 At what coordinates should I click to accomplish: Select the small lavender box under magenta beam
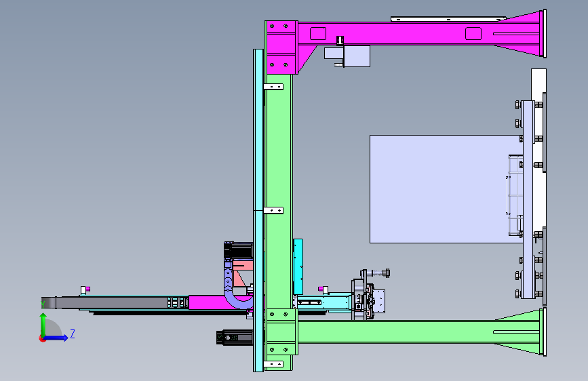[x=357, y=56]
